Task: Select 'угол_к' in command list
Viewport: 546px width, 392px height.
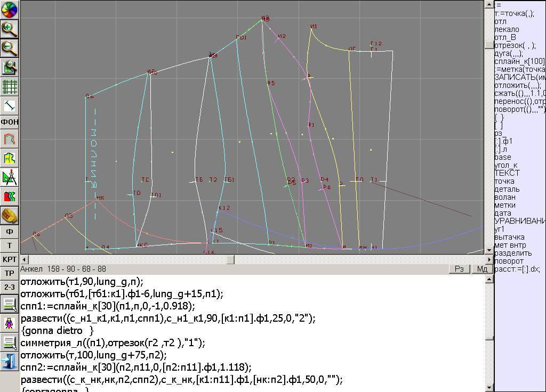Action: 506,165
